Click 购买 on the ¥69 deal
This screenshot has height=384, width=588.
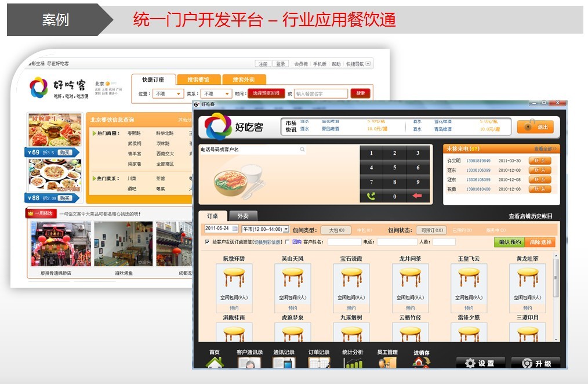tap(64, 152)
